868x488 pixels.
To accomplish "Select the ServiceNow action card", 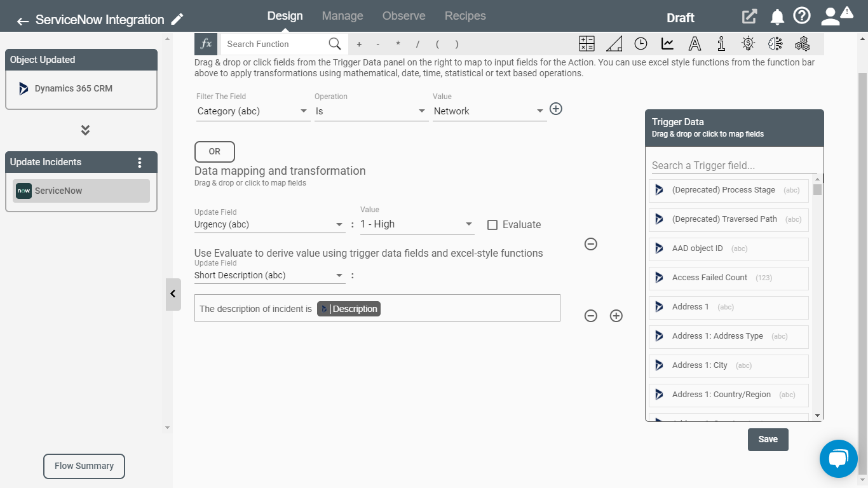I will [x=81, y=191].
